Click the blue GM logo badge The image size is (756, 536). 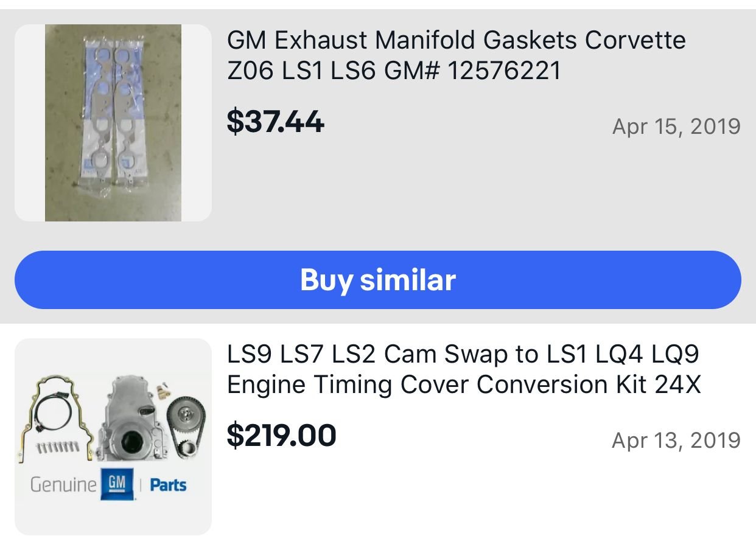click(x=116, y=485)
